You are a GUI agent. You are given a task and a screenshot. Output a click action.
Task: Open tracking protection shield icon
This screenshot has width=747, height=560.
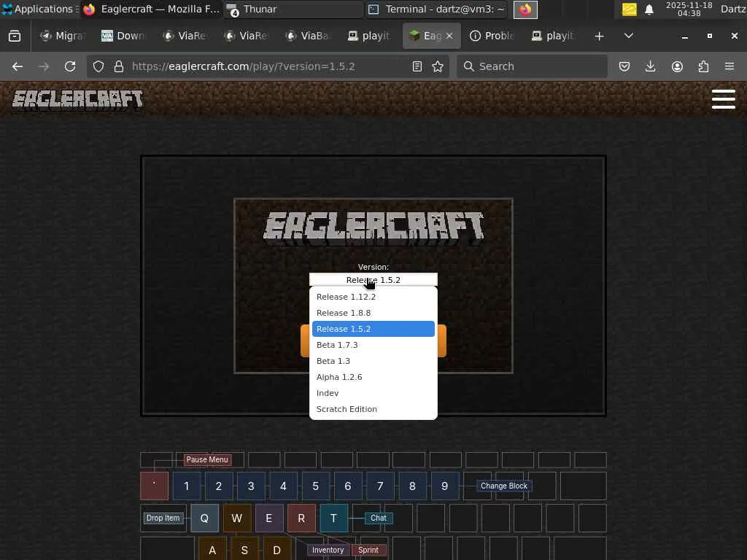(98, 66)
